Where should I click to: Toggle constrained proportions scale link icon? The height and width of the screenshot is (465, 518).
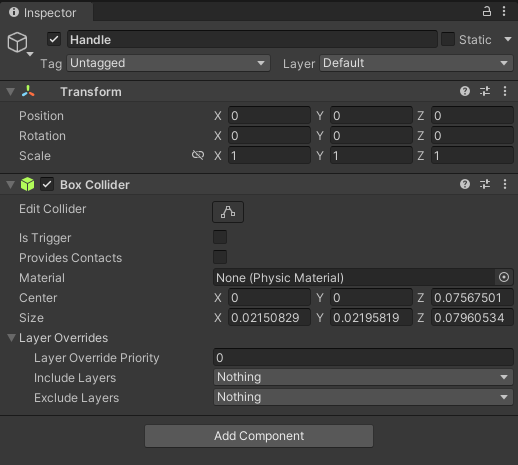[198, 155]
